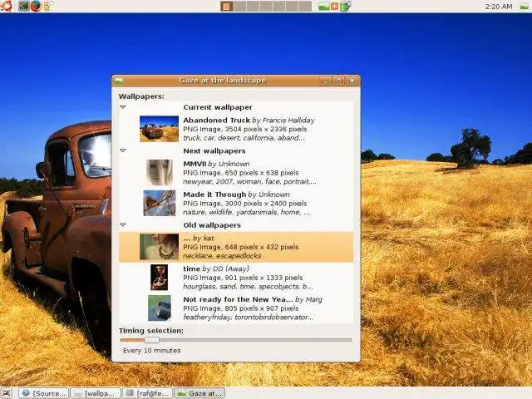Select the time hourglass thumbnail
532x399 pixels.
click(x=159, y=278)
